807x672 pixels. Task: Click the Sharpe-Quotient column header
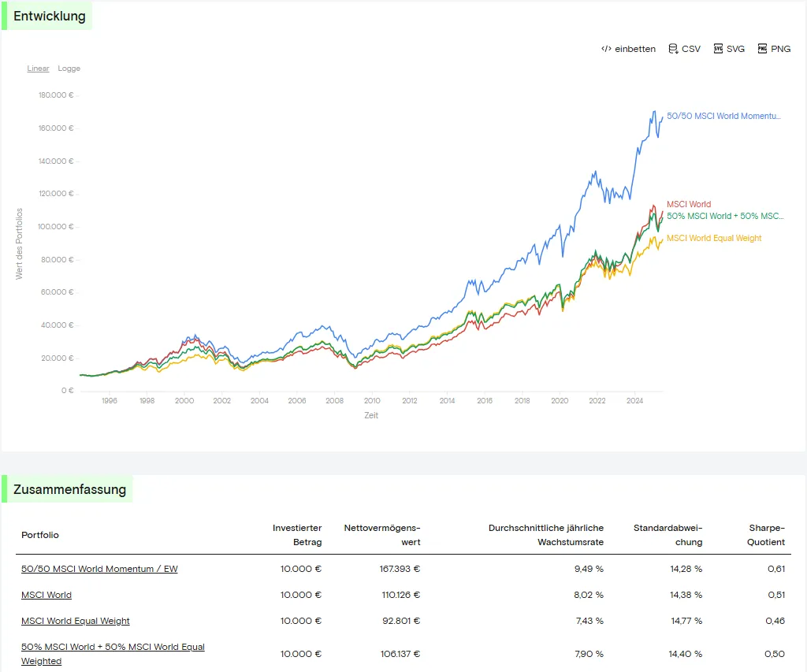[766, 535]
